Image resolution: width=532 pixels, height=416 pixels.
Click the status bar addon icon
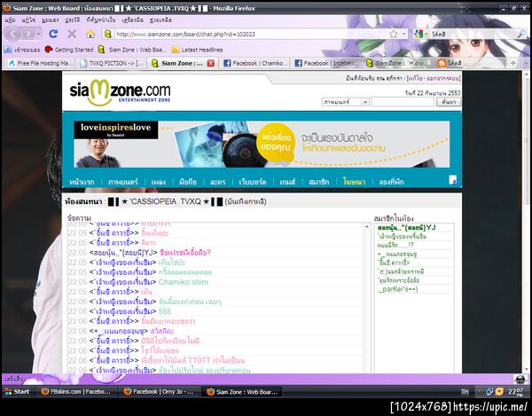point(520,379)
